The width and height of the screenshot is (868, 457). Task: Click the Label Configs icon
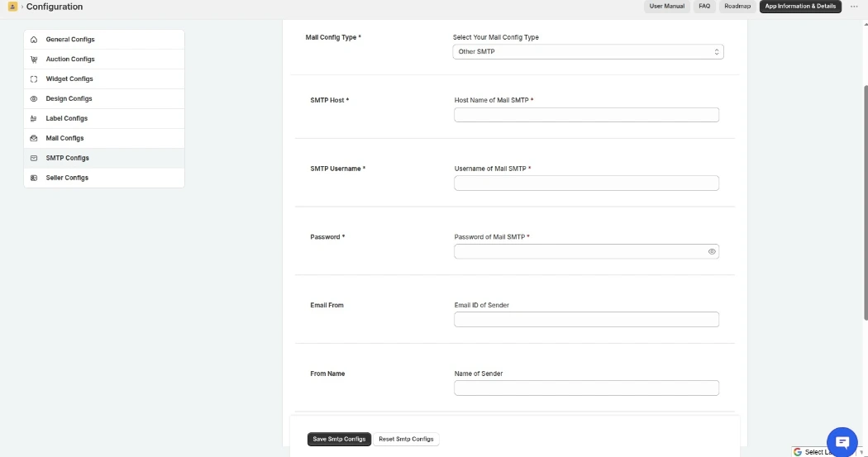tap(34, 118)
